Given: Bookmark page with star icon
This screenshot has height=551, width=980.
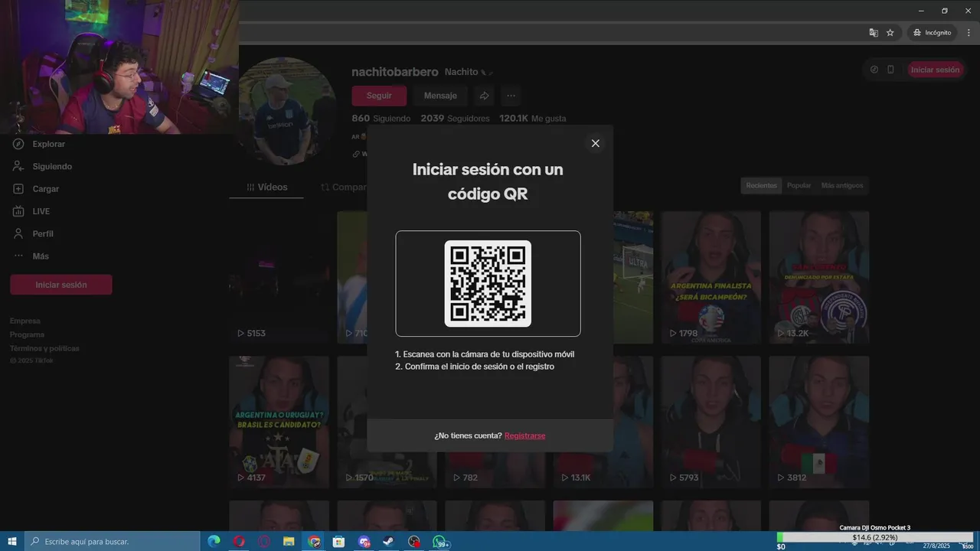Looking at the screenshot, I should [x=890, y=33].
